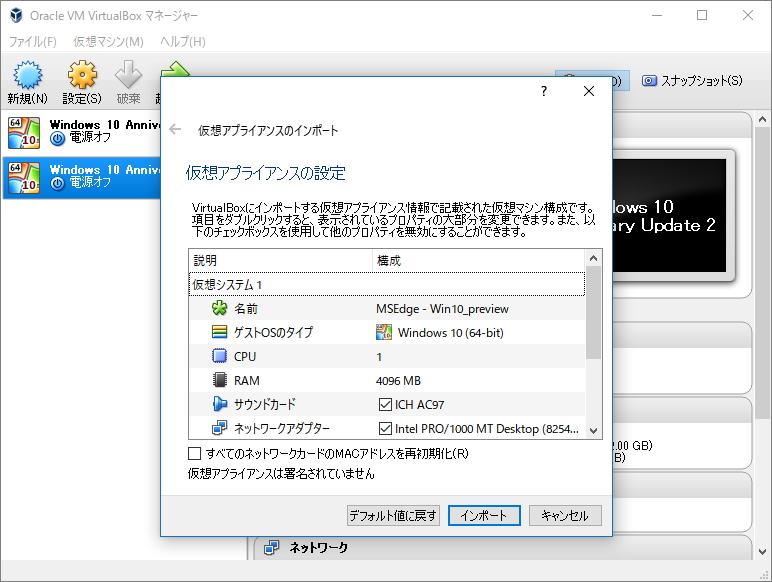
Task: Click the dialog help question mark
Action: coord(544,91)
